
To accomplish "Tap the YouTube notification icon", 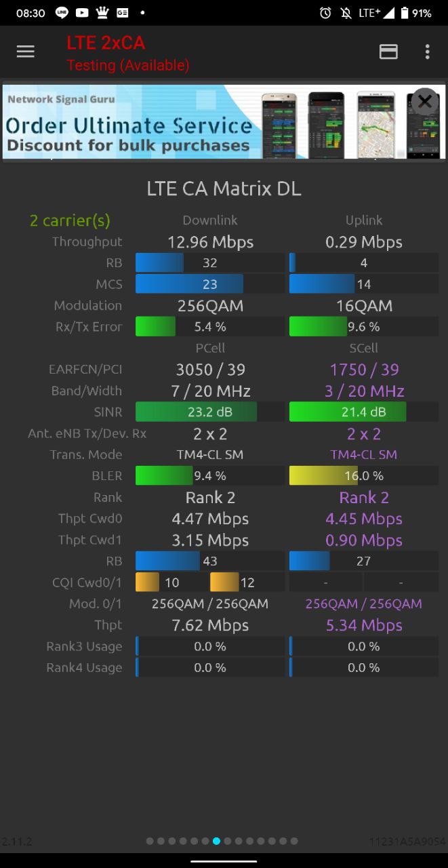I will coord(82,13).
